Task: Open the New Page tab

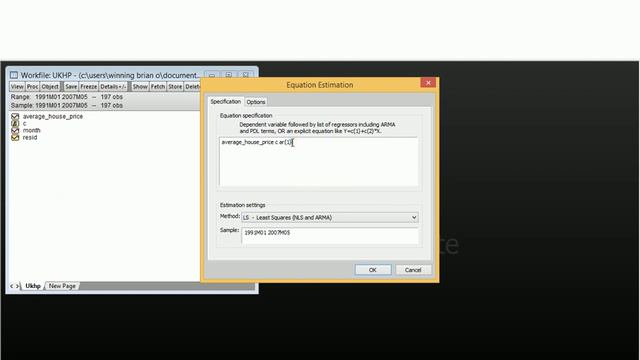Action: click(x=62, y=286)
